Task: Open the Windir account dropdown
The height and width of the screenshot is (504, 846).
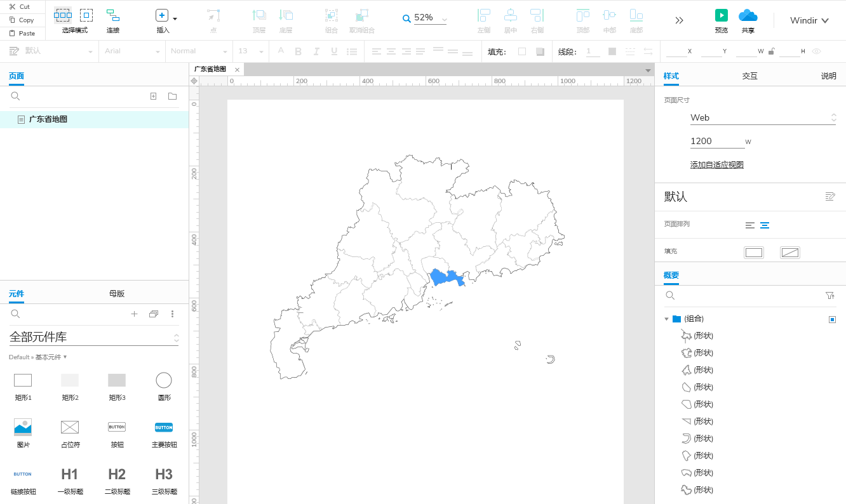Action: click(x=809, y=20)
